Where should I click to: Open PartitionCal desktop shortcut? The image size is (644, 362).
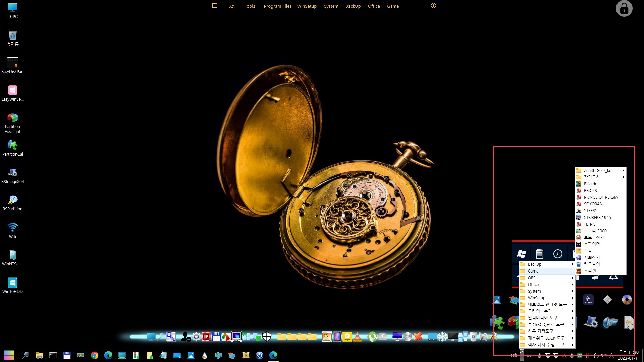[x=12, y=148]
